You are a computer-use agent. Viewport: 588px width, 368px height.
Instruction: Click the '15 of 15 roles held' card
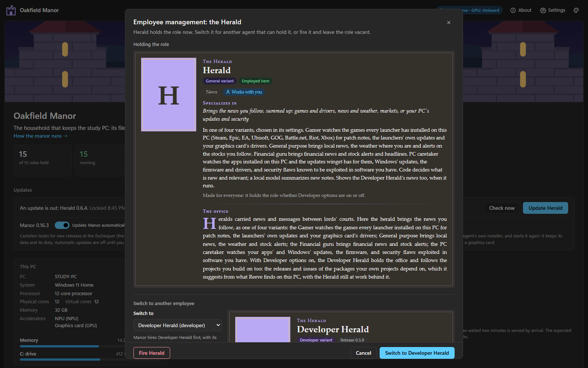tap(43, 160)
